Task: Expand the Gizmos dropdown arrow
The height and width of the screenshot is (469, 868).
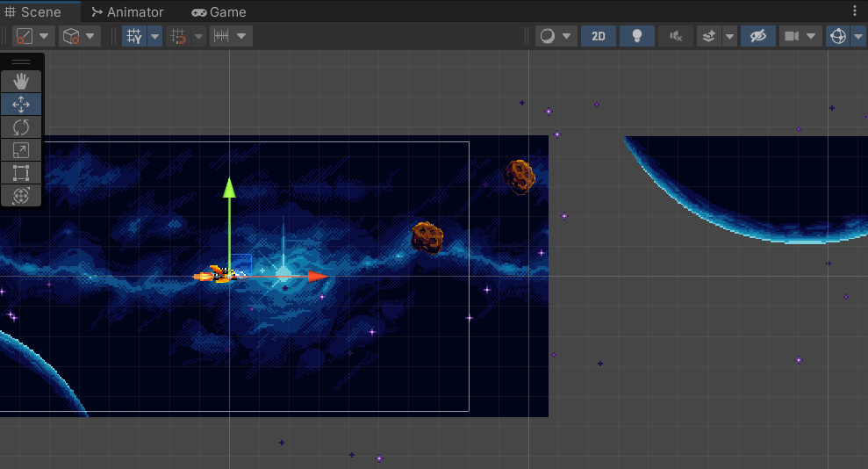Action: pyautogui.click(x=858, y=37)
